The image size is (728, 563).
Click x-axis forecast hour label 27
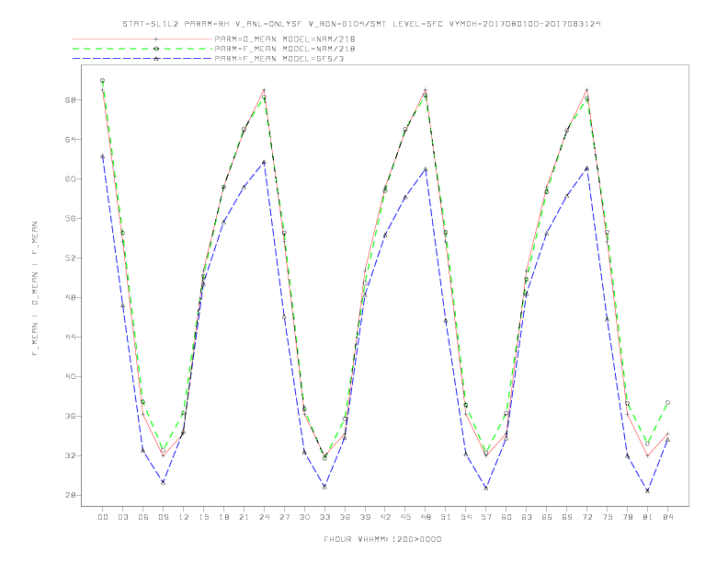pyautogui.click(x=285, y=517)
